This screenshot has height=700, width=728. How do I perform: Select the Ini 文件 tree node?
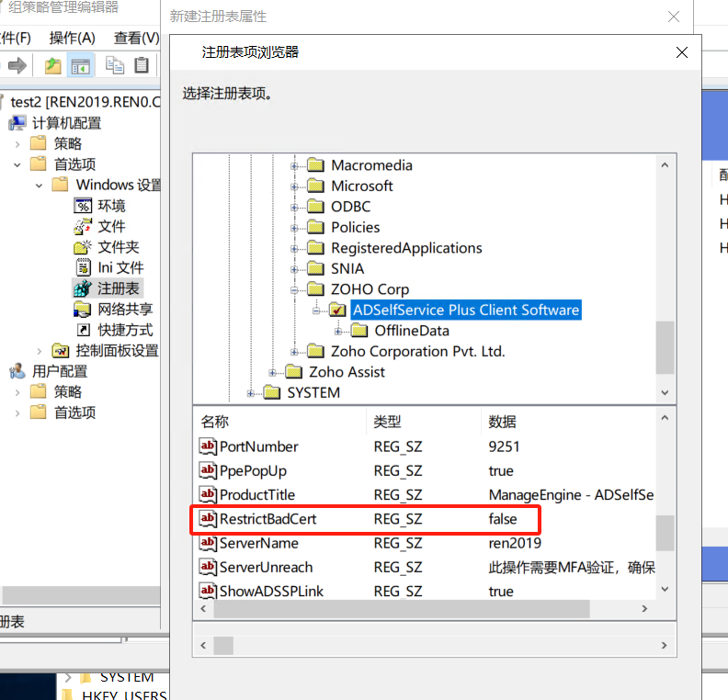pyautogui.click(x=120, y=267)
